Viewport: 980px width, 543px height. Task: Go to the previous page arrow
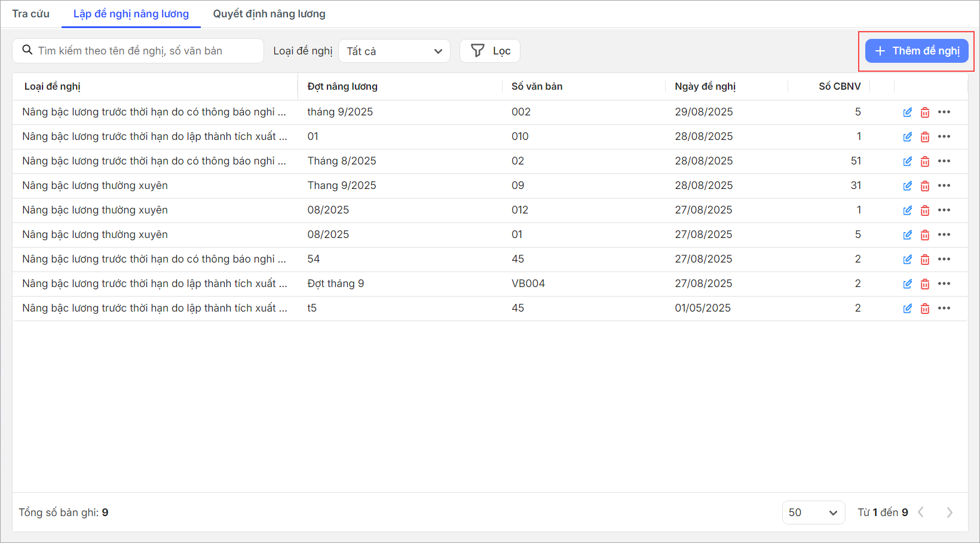point(921,513)
